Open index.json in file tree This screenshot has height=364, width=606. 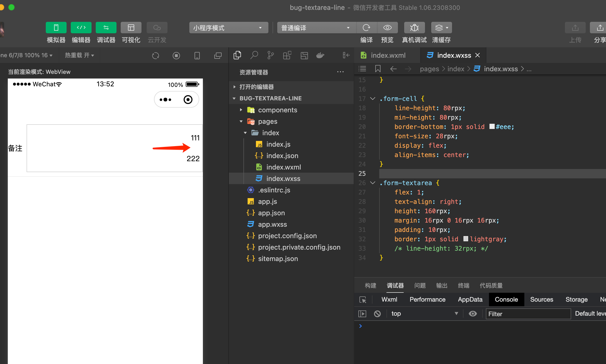(x=291, y=156)
